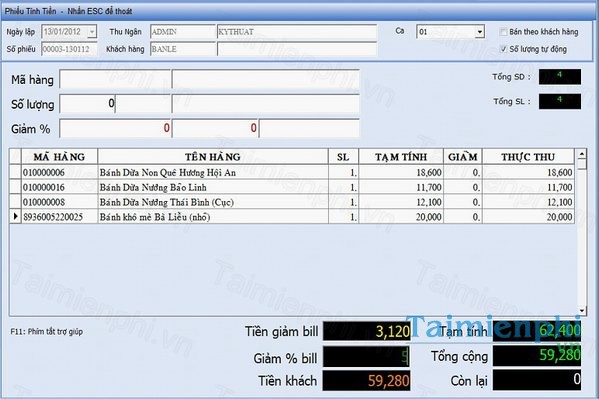This screenshot has width=599, height=399.
Task: Select row Bánh Dừa Nướng Thái Bình (Cục)
Action: (292, 202)
